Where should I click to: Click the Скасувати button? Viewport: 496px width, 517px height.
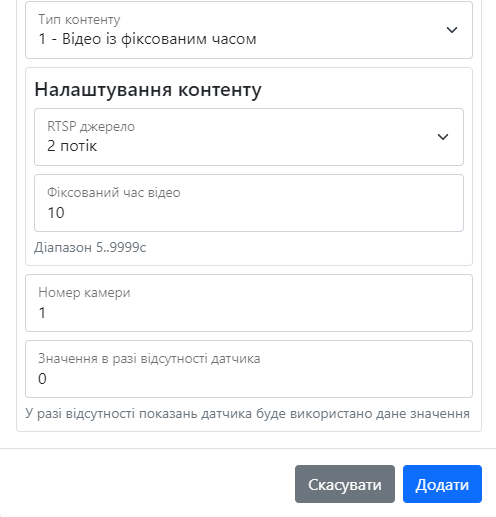345,484
